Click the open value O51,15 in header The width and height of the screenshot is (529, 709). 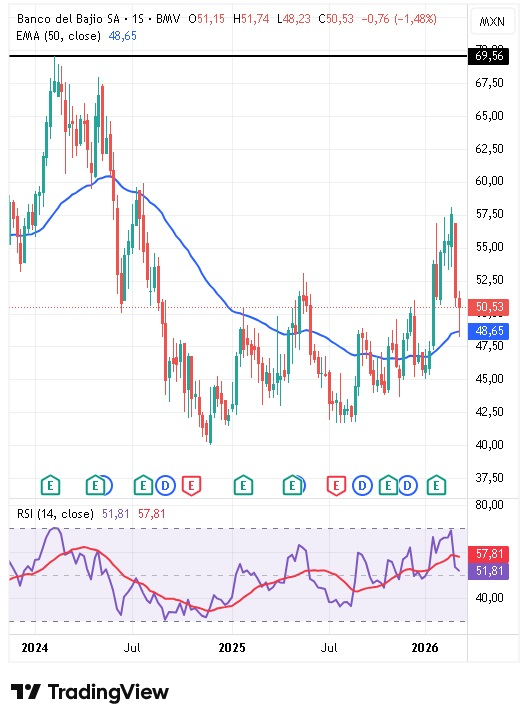[207, 19]
